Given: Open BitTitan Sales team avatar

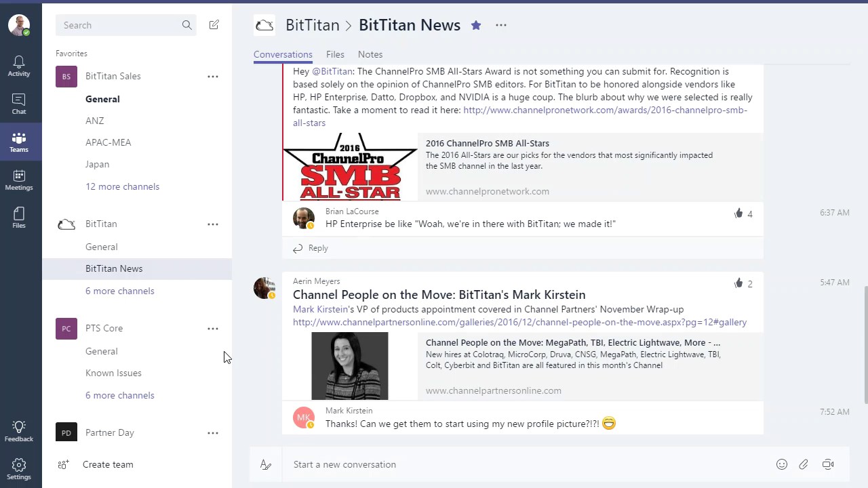Looking at the screenshot, I should pyautogui.click(x=66, y=77).
